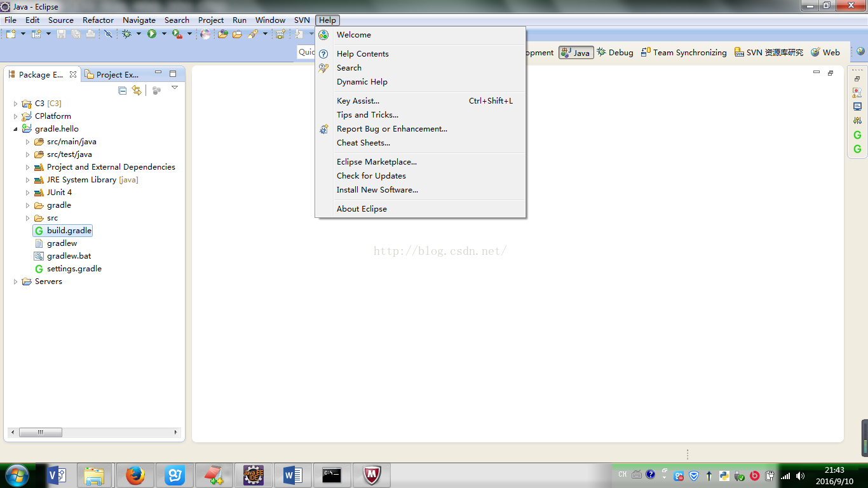Choose Welcome from Help menu
Screen dimensions: 868x488
[420, 35]
